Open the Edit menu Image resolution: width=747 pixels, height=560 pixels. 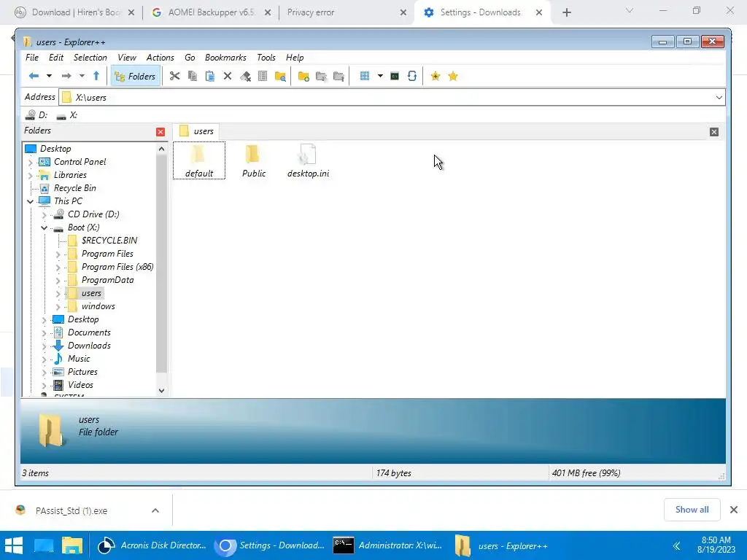click(x=55, y=58)
